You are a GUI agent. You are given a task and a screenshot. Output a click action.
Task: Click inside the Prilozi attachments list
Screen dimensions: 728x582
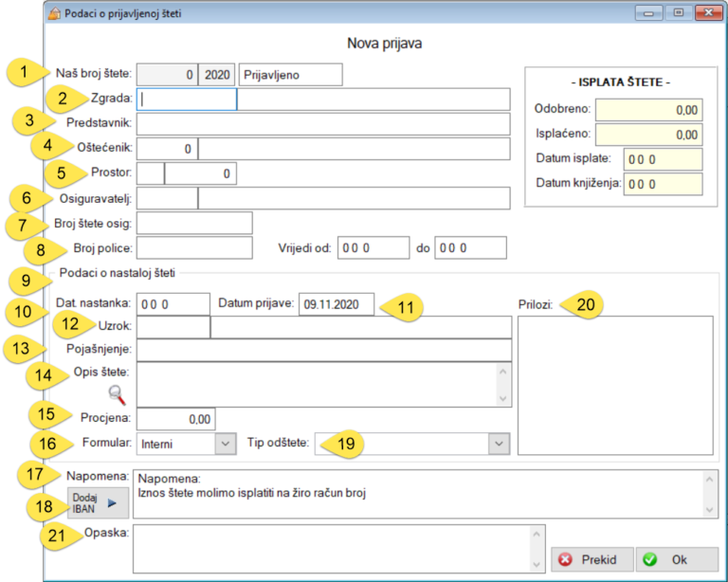pos(614,384)
